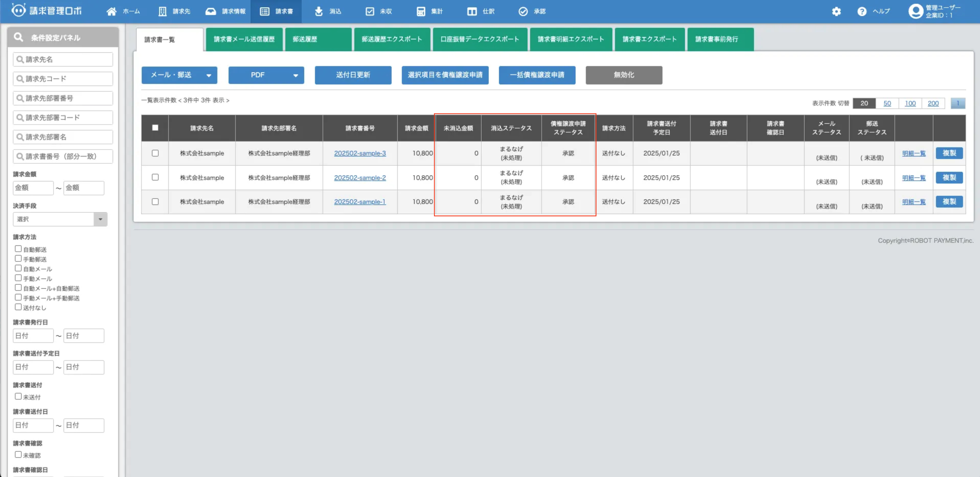Expand the PDF dropdown button
The image size is (980, 477).
click(x=266, y=75)
